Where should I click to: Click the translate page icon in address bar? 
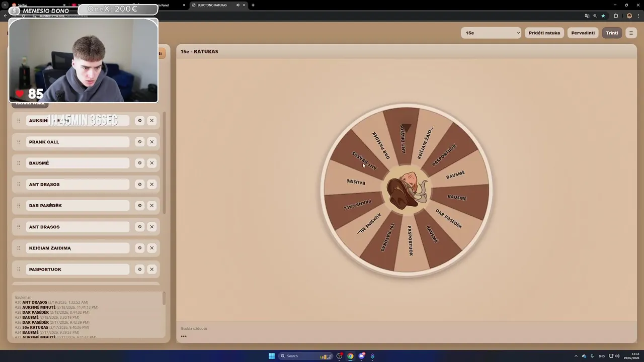(x=587, y=16)
